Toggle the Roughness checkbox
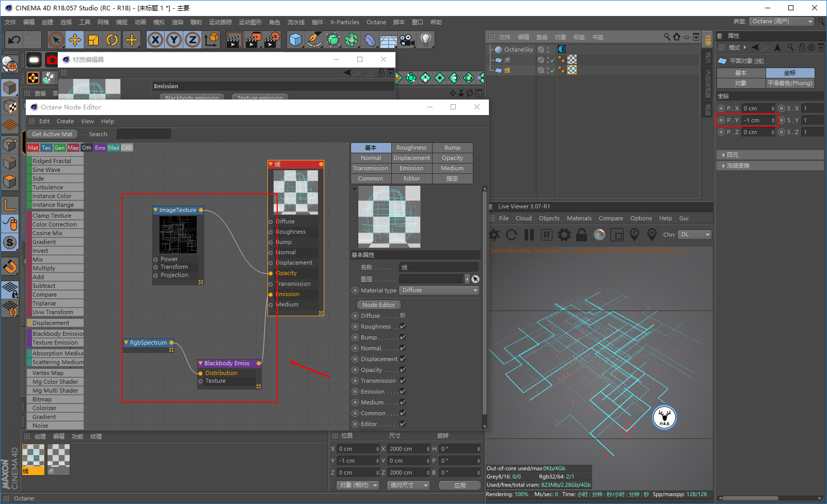The width and height of the screenshot is (827, 504). click(x=403, y=327)
